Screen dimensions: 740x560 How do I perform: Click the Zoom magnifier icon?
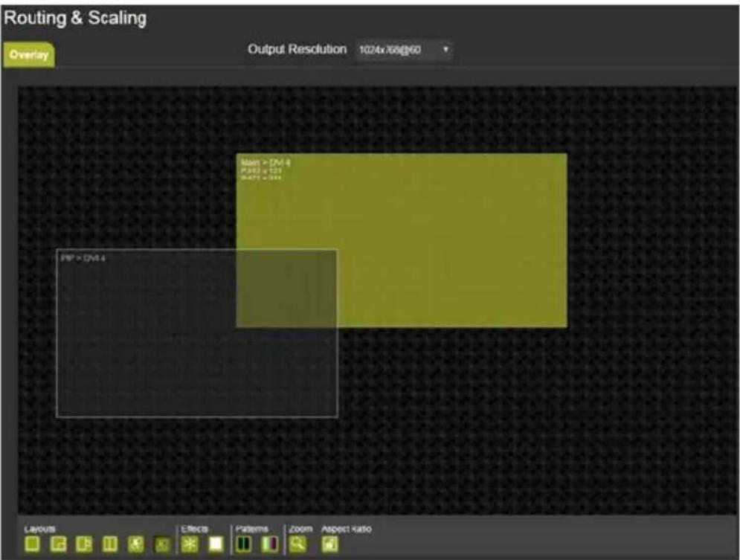click(297, 544)
